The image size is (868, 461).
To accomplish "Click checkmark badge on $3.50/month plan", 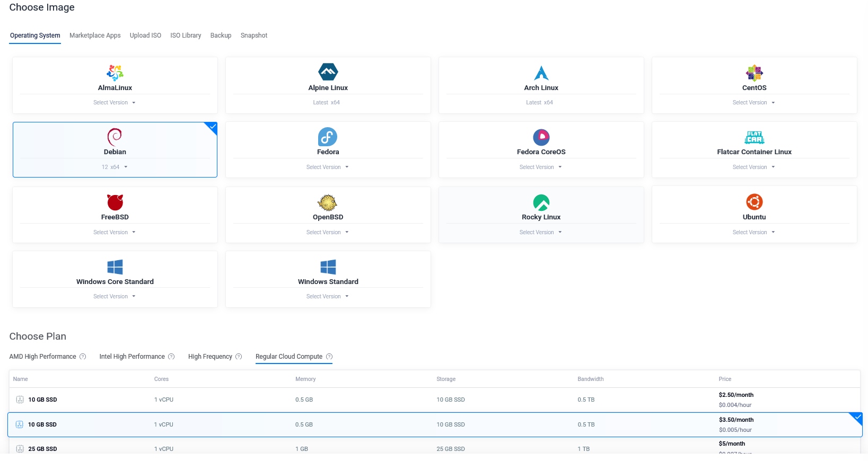I will [856, 418].
